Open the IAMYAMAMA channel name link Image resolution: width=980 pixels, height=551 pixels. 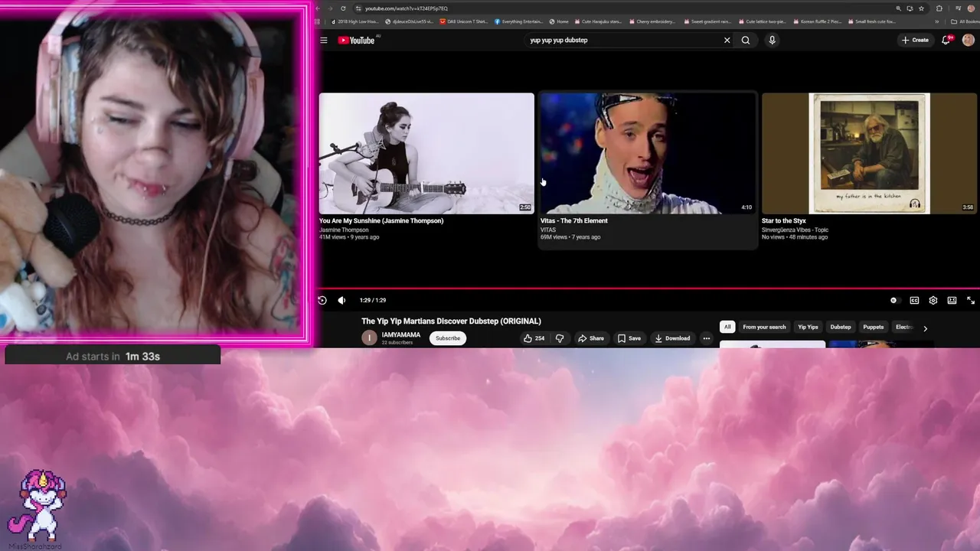tap(401, 334)
